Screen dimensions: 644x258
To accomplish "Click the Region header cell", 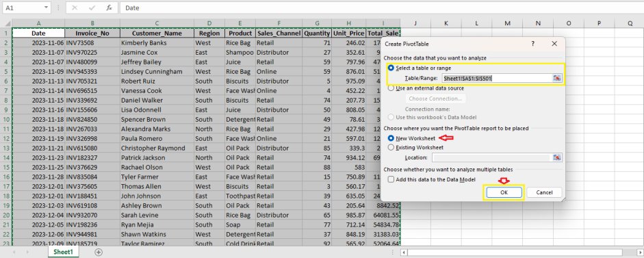I will [x=209, y=34].
